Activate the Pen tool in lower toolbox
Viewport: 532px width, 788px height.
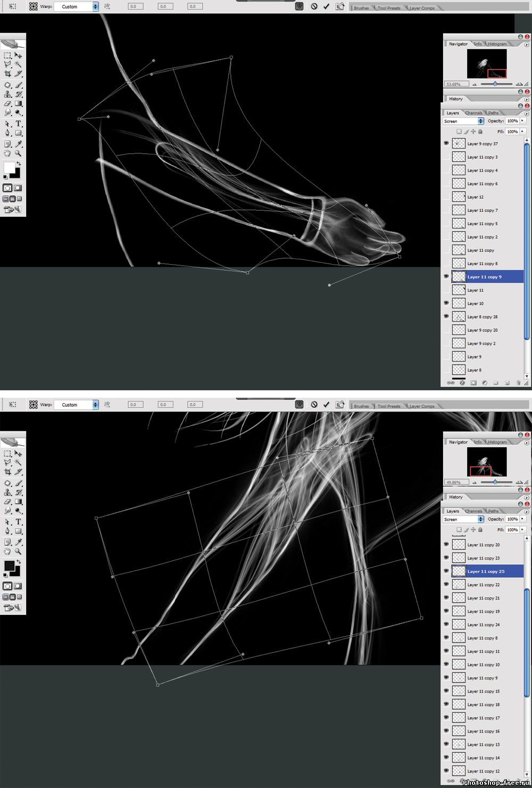pyautogui.click(x=7, y=531)
